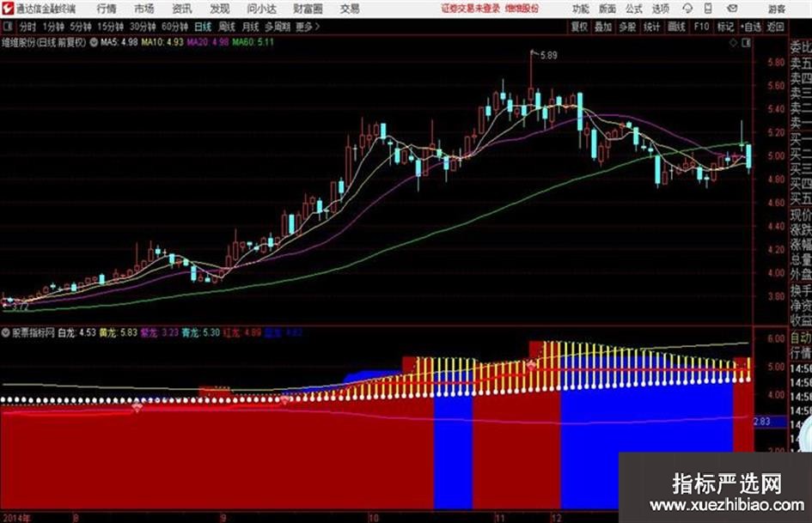The width and height of the screenshot is (812, 523).
Task: Select the 月线 monthly chart tab
Action: (251, 27)
